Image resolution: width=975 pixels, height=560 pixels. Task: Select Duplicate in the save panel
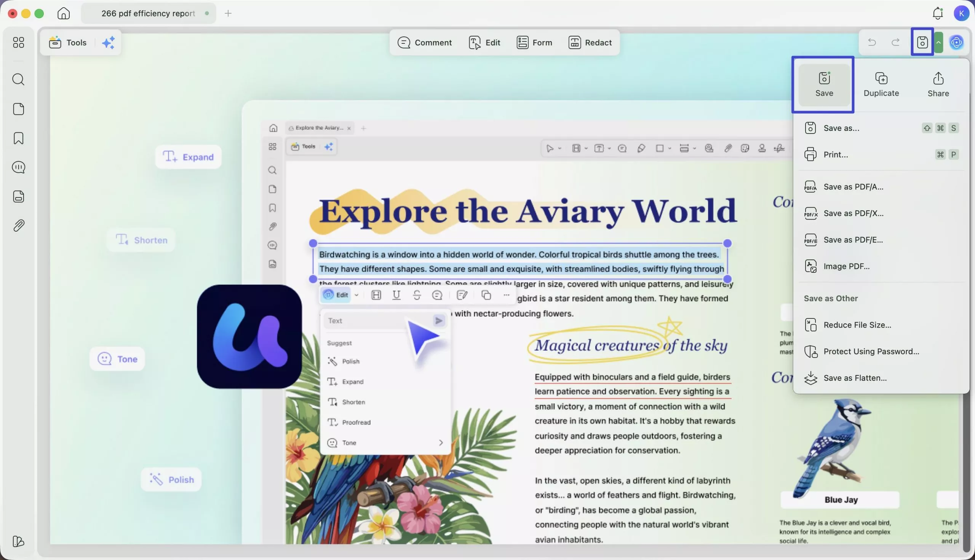[881, 84]
